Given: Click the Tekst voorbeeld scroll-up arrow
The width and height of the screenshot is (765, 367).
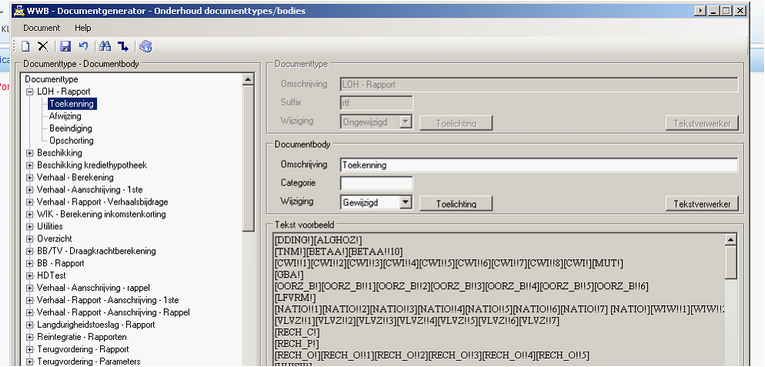Looking at the screenshot, I should pos(730,240).
